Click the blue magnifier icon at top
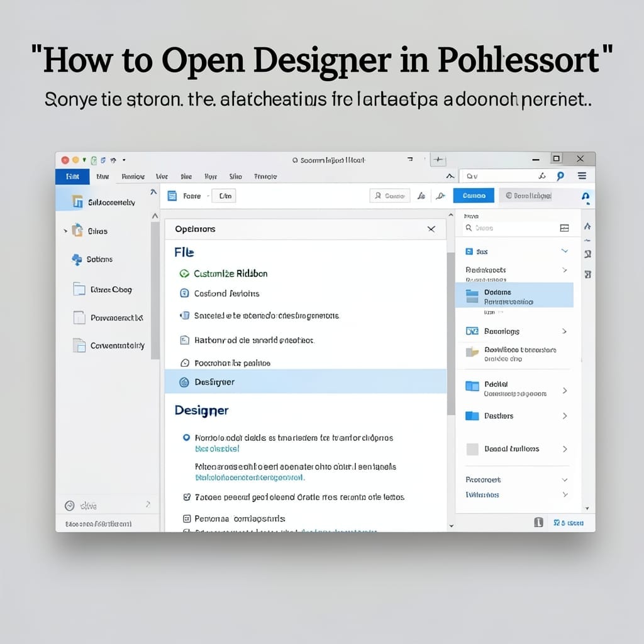 tap(560, 176)
